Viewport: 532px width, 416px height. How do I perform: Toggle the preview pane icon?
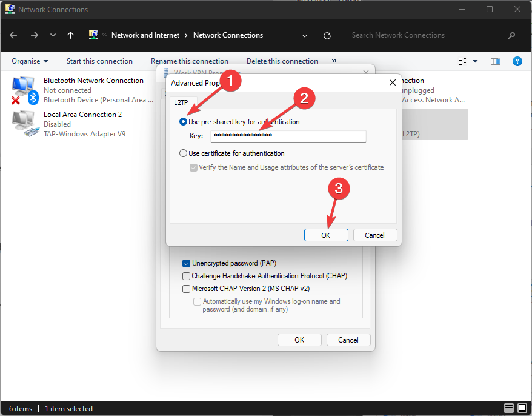click(x=496, y=61)
